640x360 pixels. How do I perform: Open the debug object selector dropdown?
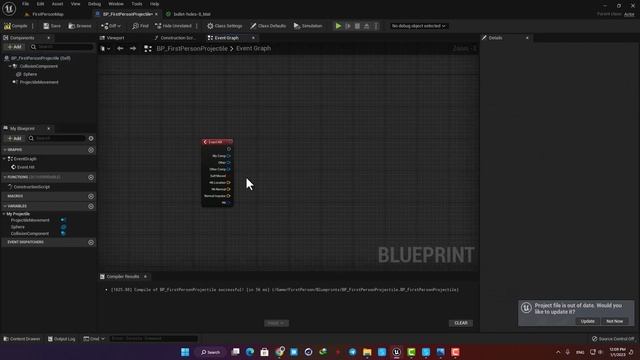(418, 26)
